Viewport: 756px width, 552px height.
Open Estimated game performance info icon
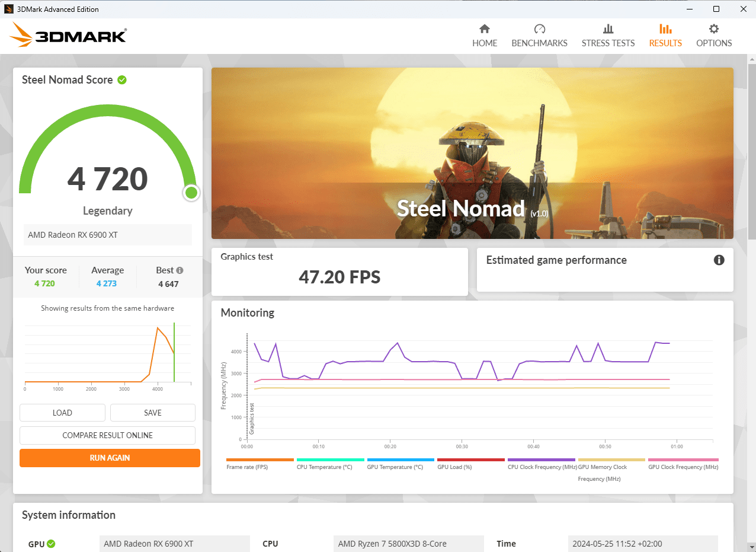(719, 260)
